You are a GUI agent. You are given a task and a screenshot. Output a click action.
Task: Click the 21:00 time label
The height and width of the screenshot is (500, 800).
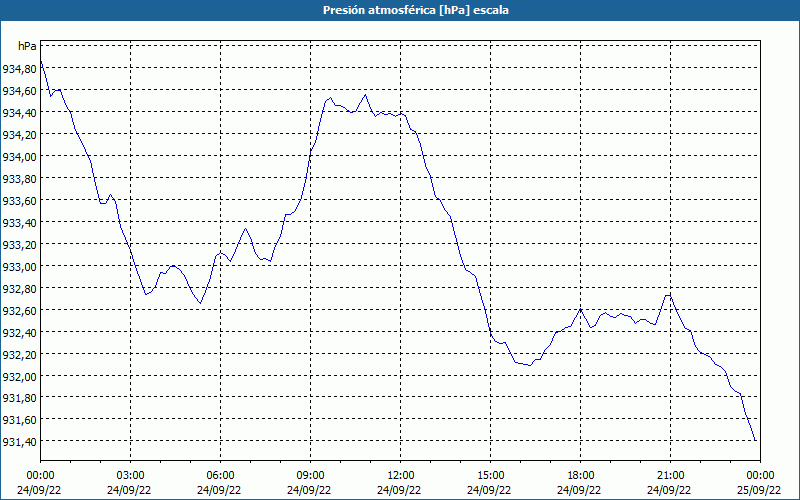point(670,476)
